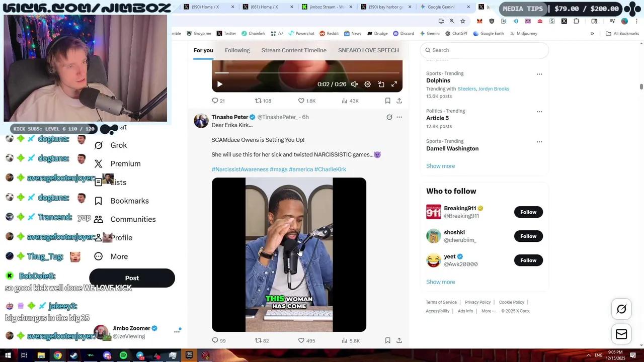The width and height of the screenshot is (644, 362).
Task: Enter fullscreen on the video player
Action: 394,84
